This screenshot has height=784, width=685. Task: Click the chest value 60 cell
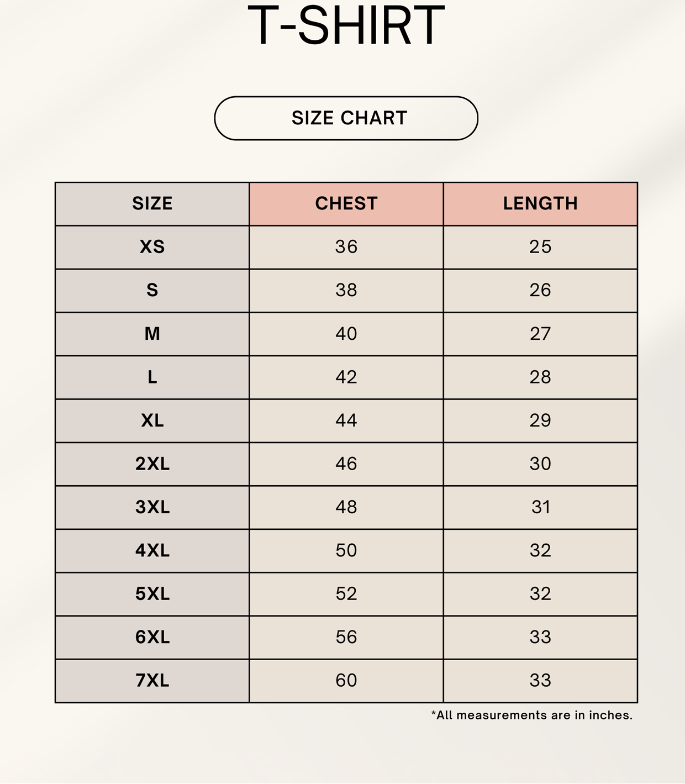click(x=346, y=681)
